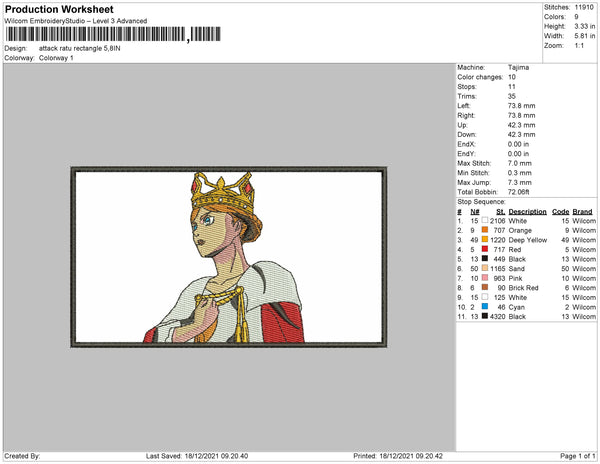Screen dimensions: 600x464
Task: Click the 'Page 1 of 1' footer
Action: pyautogui.click(x=578, y=456)
